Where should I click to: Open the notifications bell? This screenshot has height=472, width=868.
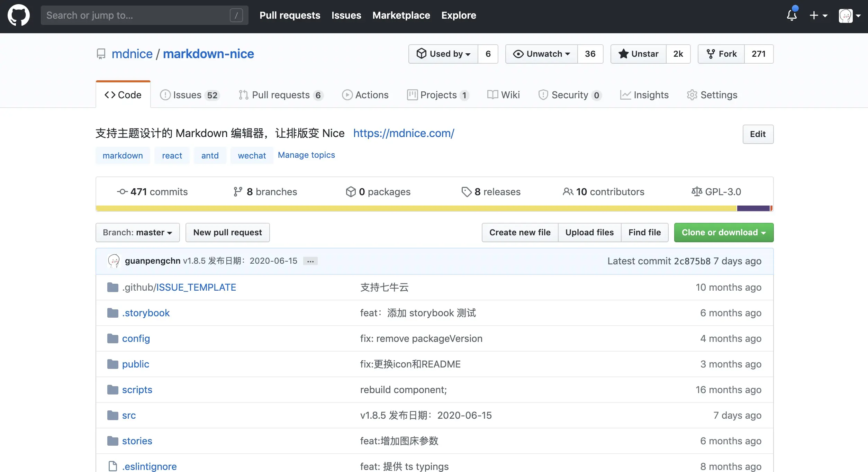click(792, 15)
